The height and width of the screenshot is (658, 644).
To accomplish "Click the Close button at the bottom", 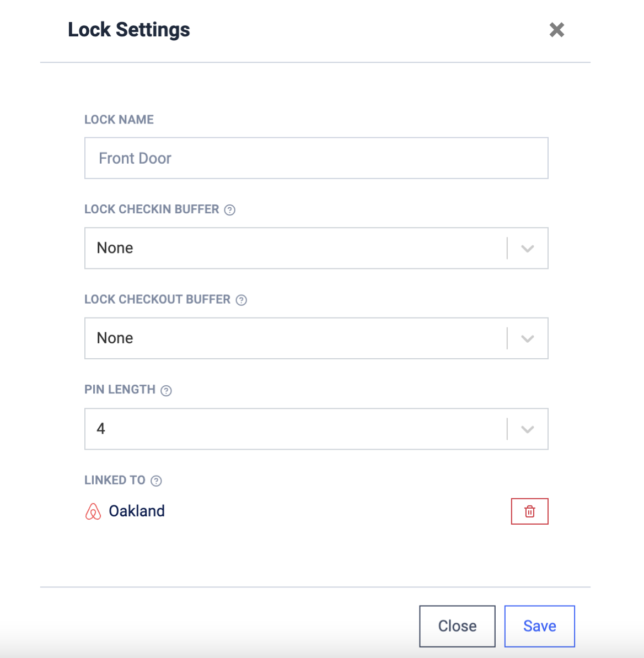I will pyautogui.click(x=457, y=626).
